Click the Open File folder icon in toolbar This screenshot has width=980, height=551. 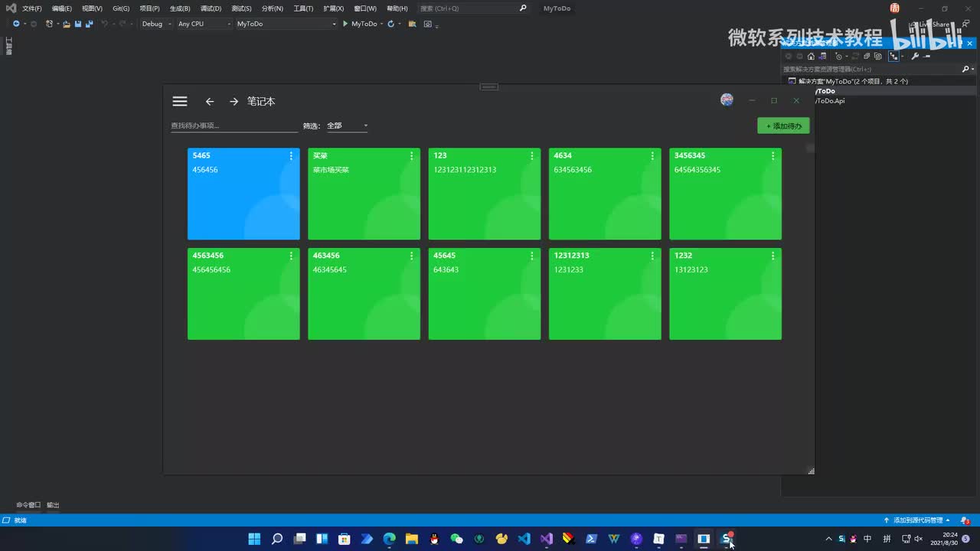point(67,24)
